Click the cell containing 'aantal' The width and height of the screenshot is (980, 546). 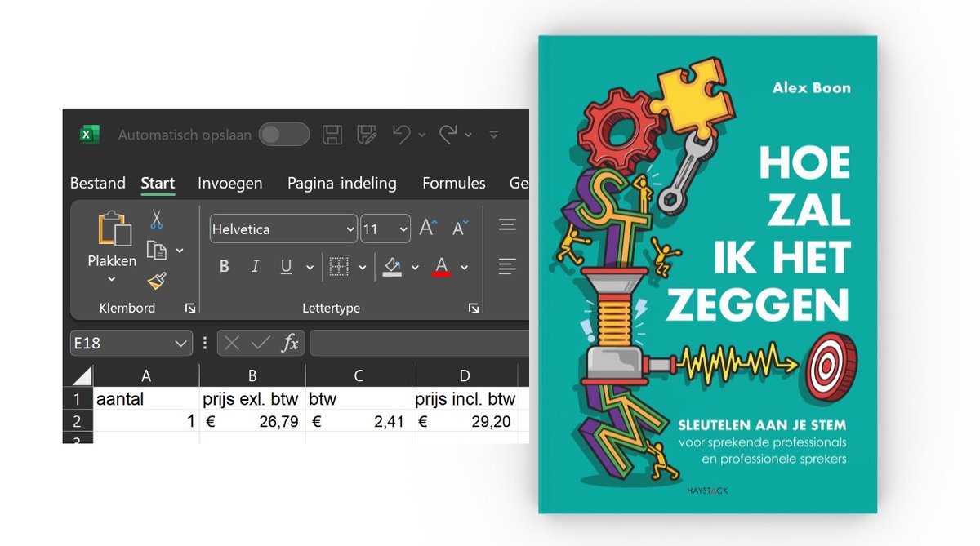[x=146, y=399]
